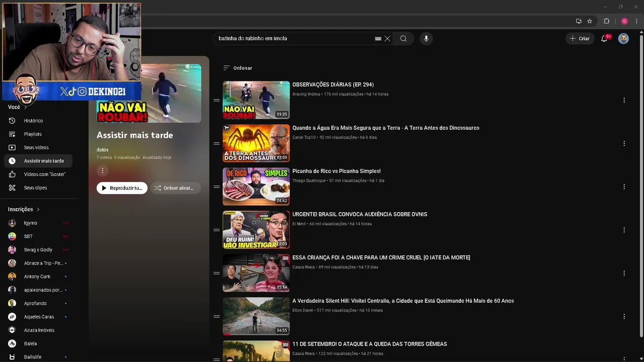Open Histórico in the sidebar
644x362 pixels.
38,121
